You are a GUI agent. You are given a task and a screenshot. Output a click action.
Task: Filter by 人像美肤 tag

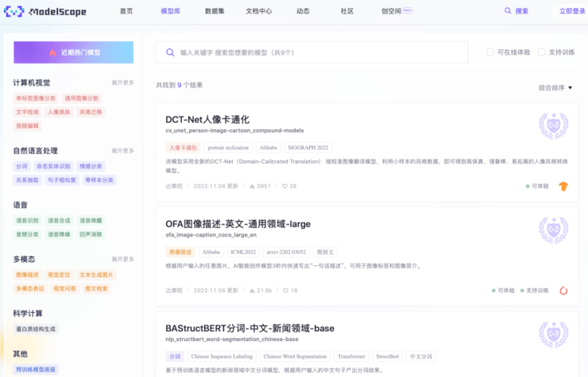tap(59, 112)
